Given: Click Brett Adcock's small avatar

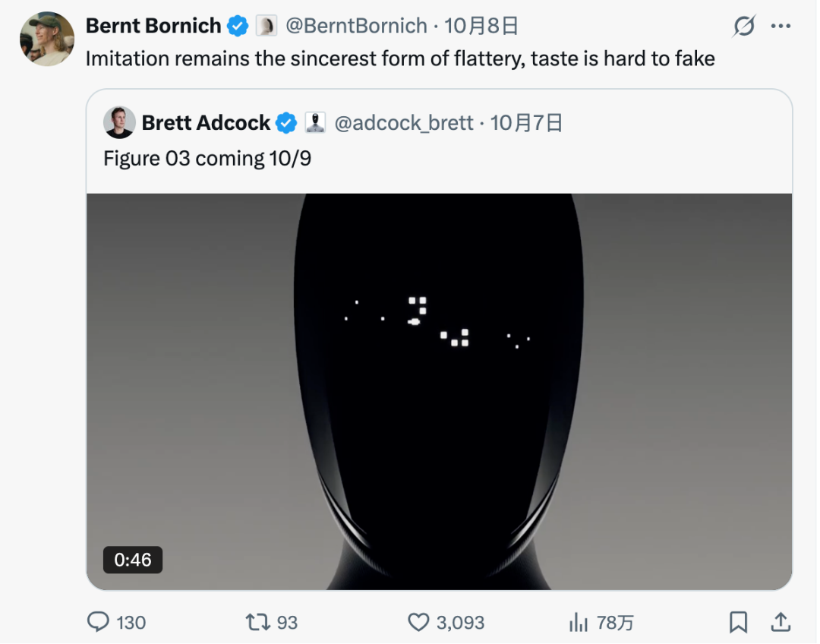Looking at the screenshot, I should pos(120,123).
